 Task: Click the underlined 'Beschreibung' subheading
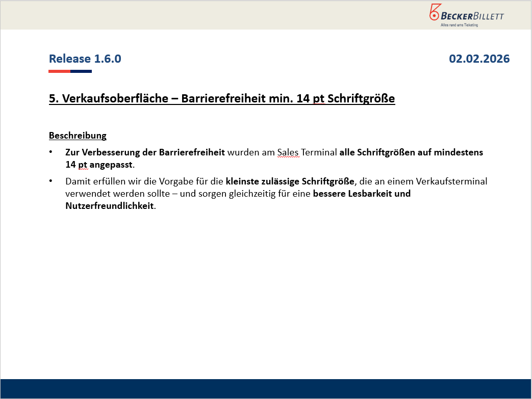tap(78, 136)
